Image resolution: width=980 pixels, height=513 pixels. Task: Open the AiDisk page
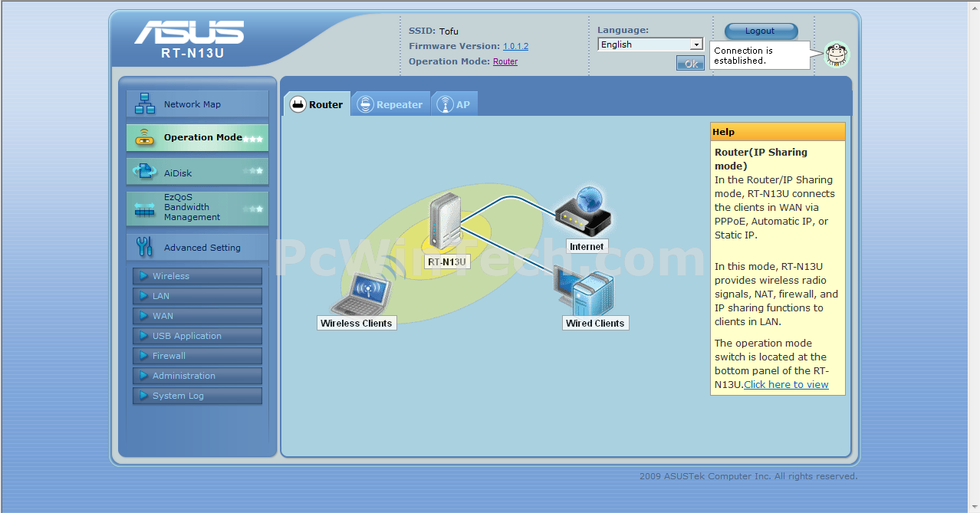[x=197, y=172]
